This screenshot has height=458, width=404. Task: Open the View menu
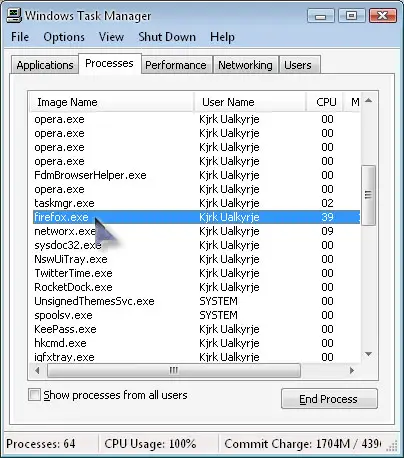pos(111,37)
